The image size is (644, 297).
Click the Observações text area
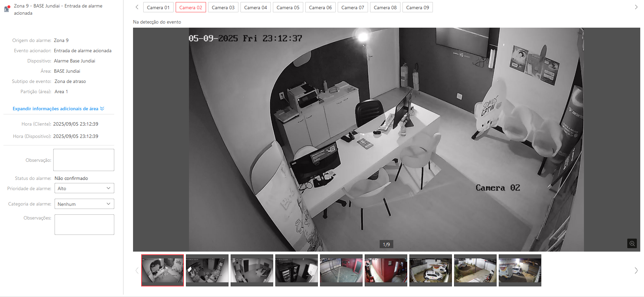click(84, 225)
